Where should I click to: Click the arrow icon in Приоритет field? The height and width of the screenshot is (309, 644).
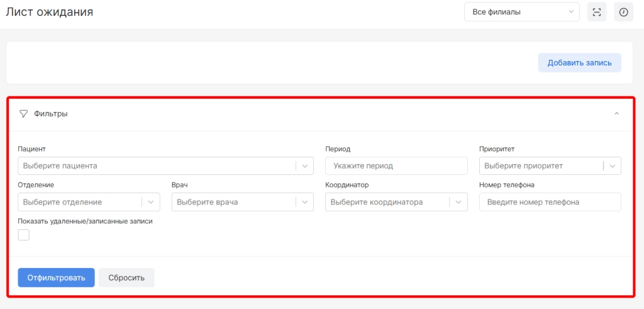coord(612,166)
